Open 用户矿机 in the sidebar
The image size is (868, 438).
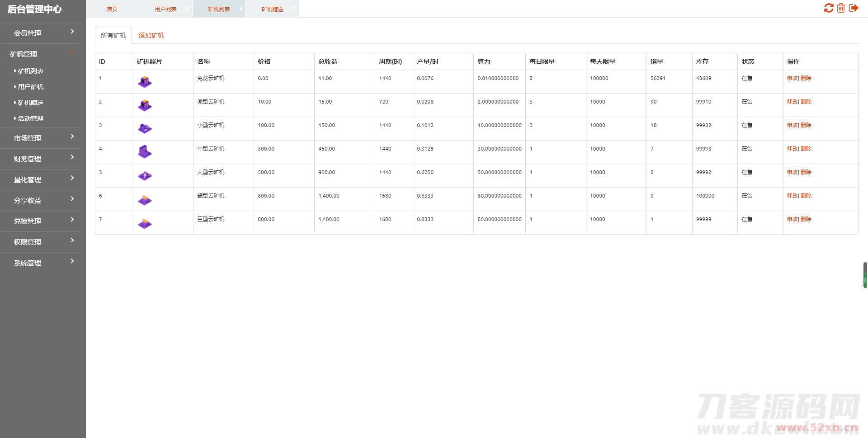pyautogui.click(x=31, y=87)
